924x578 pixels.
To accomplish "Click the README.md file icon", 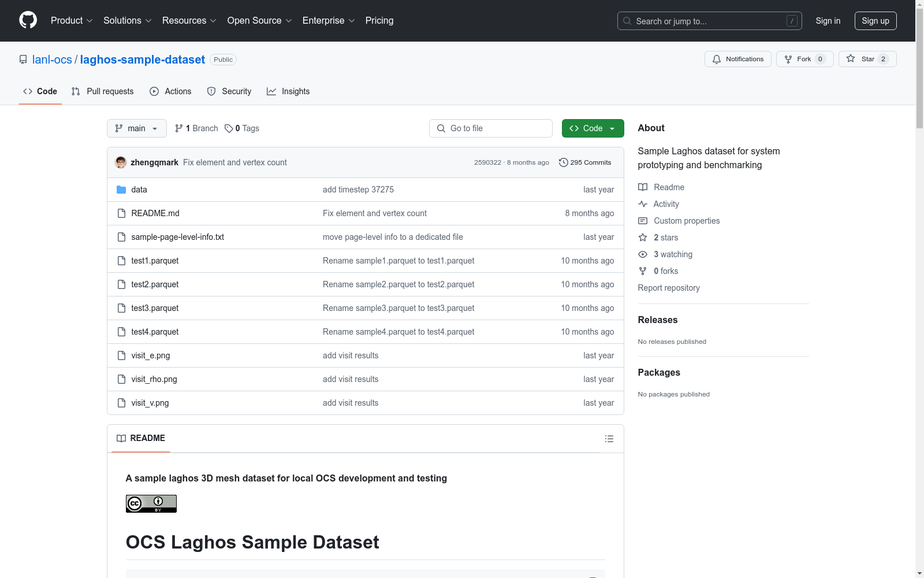I will 121,213.
